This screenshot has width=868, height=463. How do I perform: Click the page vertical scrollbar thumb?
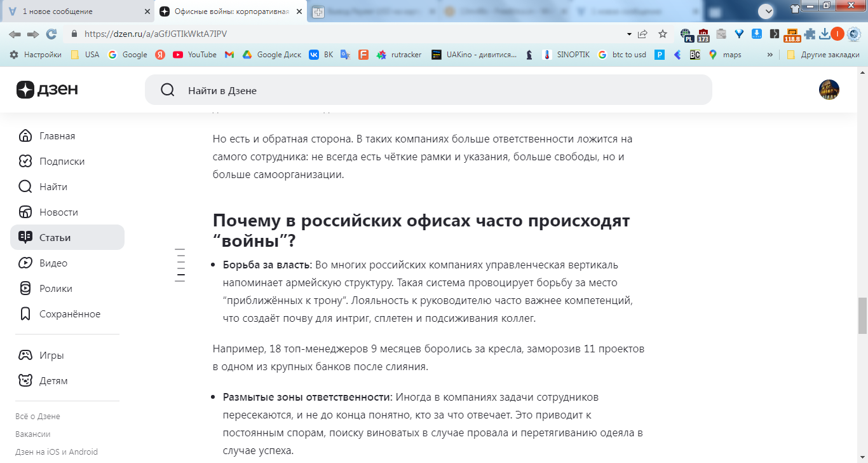pos(862,315)
